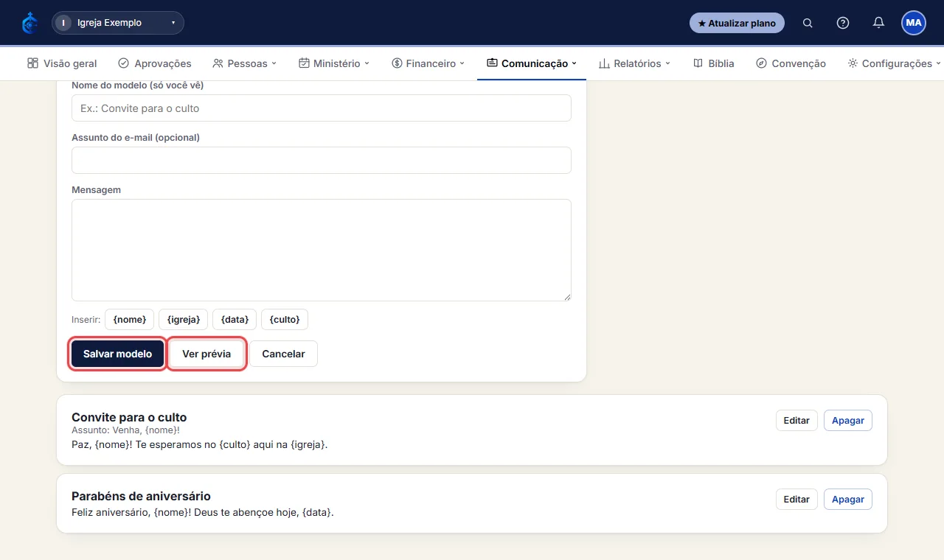Click the Financeiro dollar icon

coord(397,63)
